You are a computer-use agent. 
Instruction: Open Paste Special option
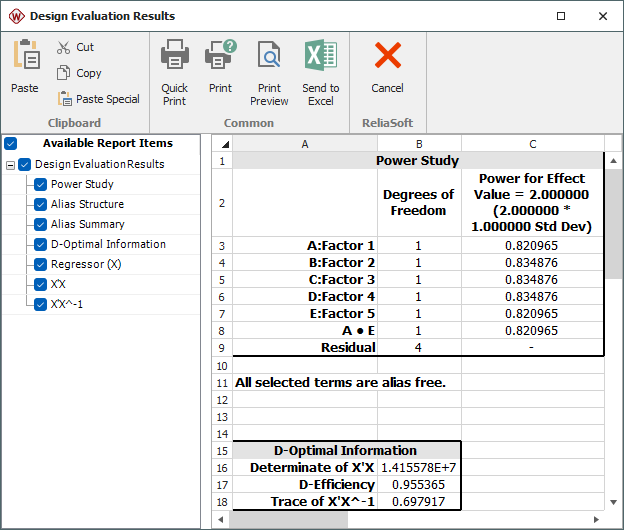click(98, 99)
